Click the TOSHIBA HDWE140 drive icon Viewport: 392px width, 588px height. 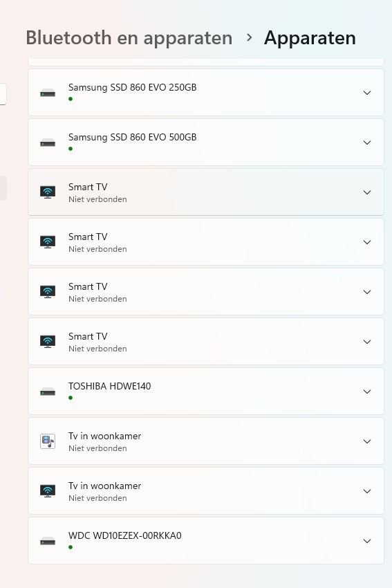tap(48, 392)
